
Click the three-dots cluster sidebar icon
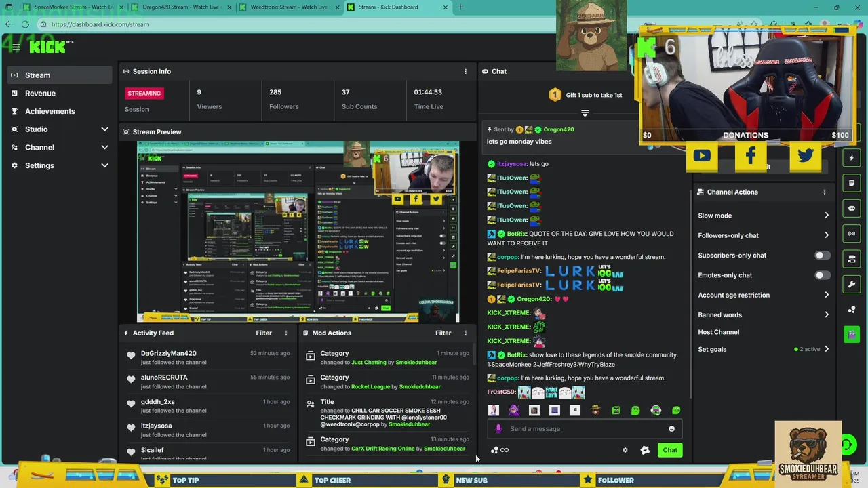point(852,310)
